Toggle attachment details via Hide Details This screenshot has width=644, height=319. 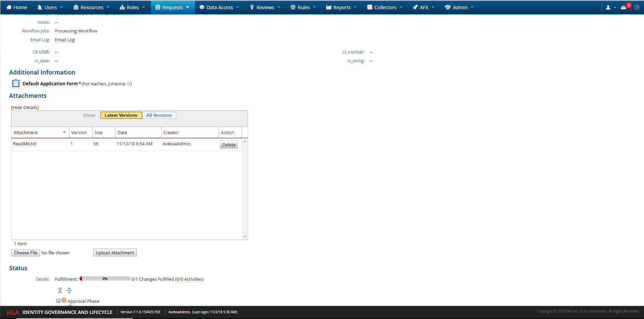[x=25, y=107]
